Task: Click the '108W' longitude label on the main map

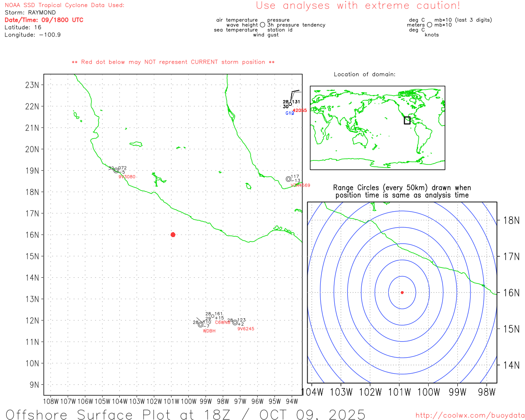Action: coord(51,402)
